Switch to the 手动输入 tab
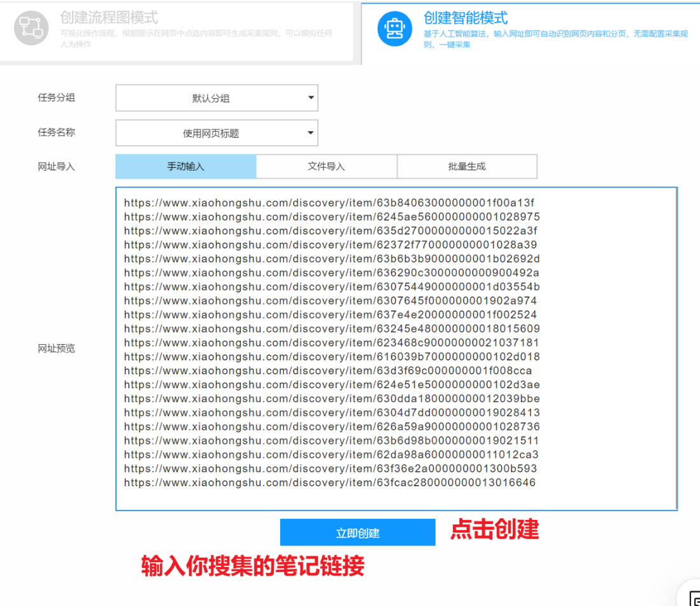Screen dimensions: 700x606 click(x=186, y=166)
